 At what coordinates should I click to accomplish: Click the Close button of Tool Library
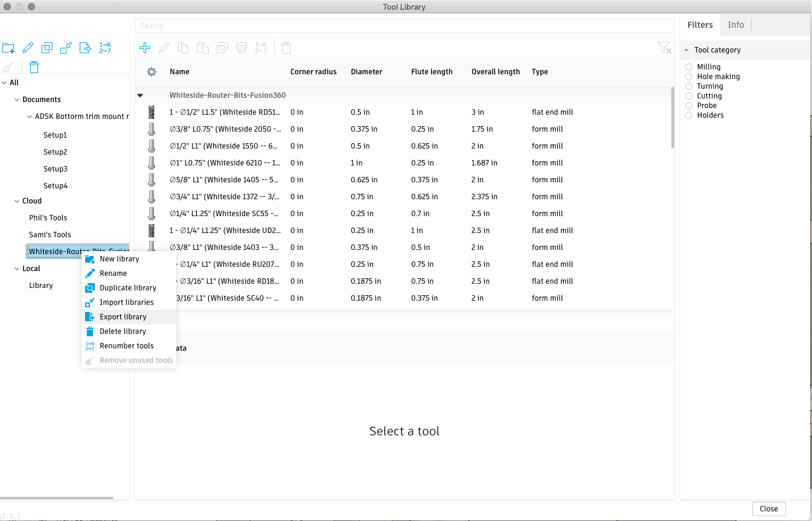point(769,509)
